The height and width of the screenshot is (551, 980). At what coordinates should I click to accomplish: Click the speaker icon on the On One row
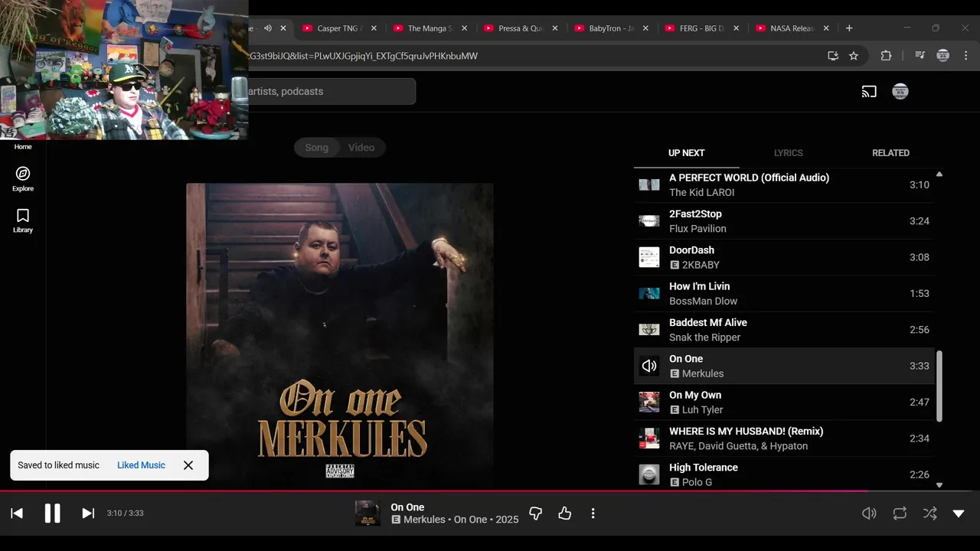[x=649, y=366]
